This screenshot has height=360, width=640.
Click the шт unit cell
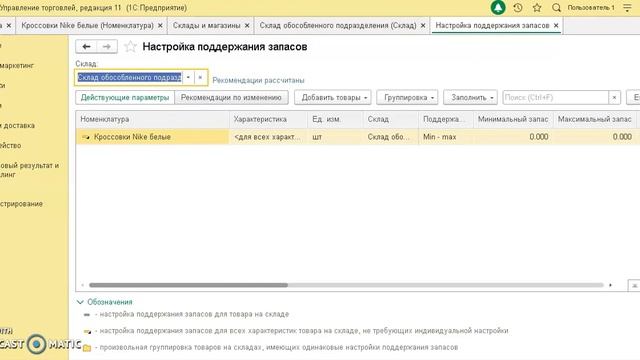335,137
